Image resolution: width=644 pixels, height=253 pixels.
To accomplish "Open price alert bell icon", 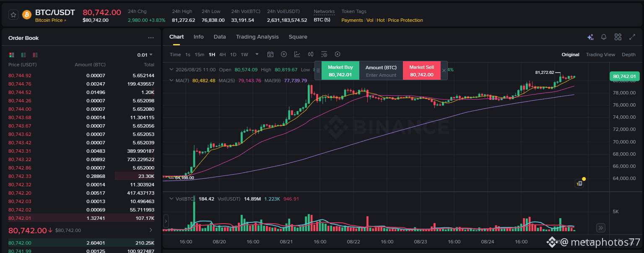I will (x=604, y=37).
